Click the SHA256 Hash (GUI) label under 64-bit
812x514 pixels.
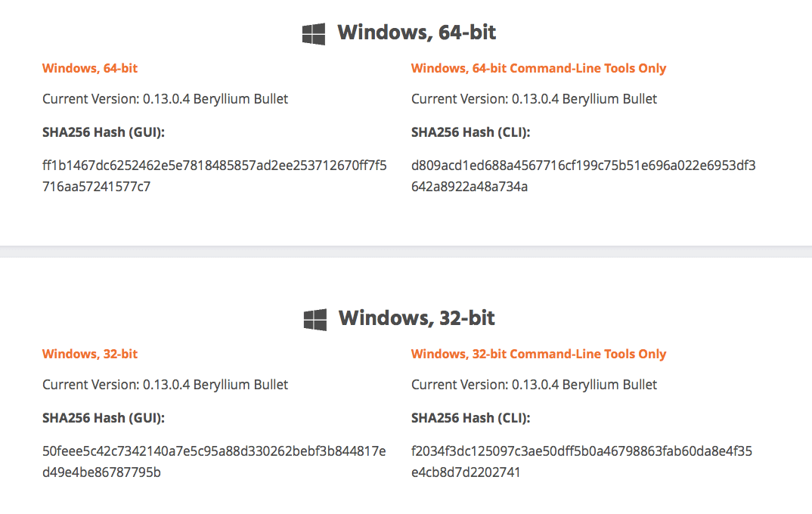(104, 132)
